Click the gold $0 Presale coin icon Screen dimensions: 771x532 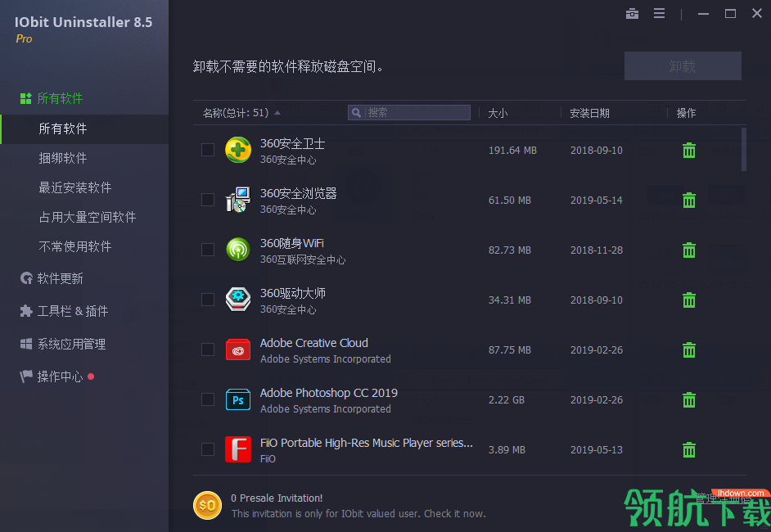click(x=207, y=506)
